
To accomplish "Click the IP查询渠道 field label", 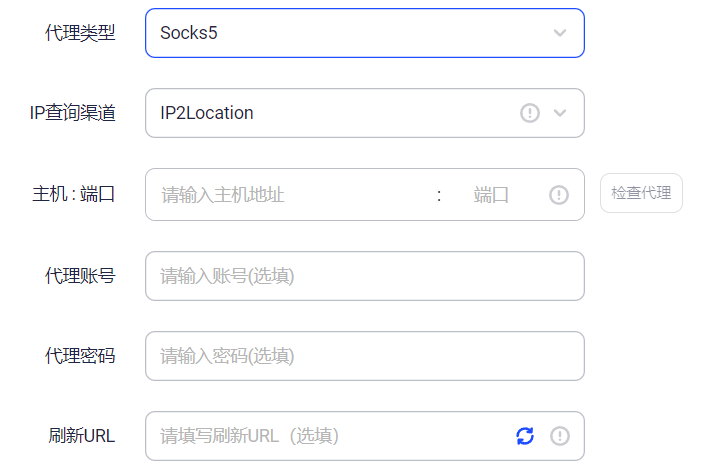I will click(73, 113).
